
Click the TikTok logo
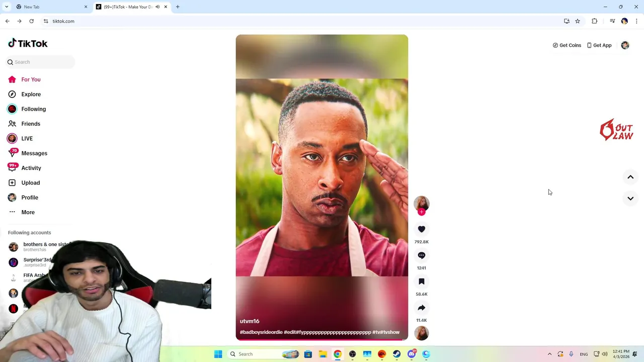pos(28,43)
